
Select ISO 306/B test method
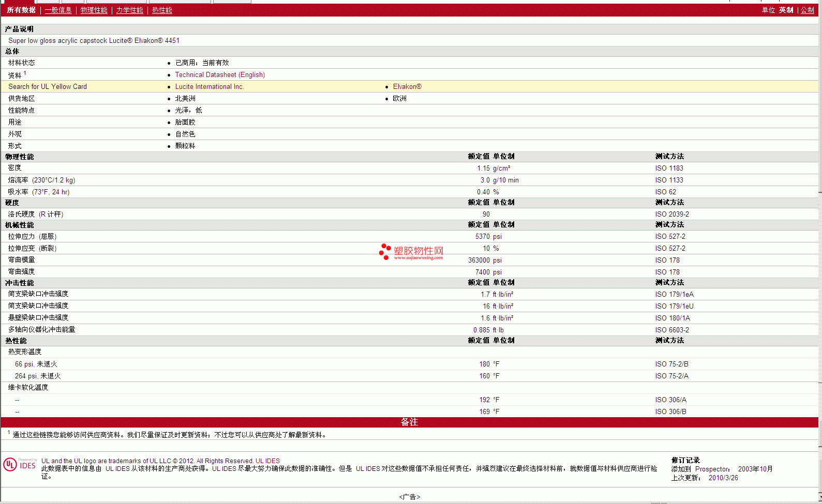[670, 412]
